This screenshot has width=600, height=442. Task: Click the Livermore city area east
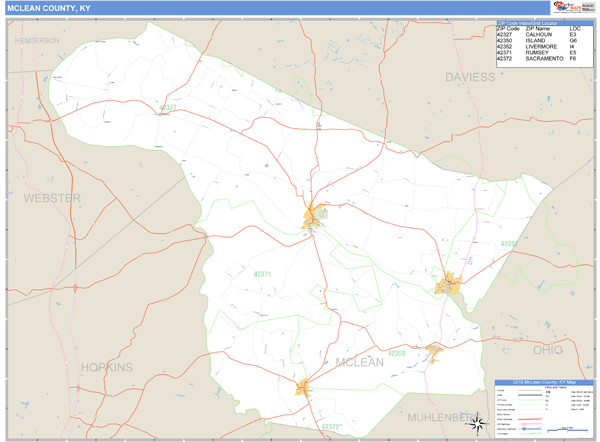[x=448, y=283]
